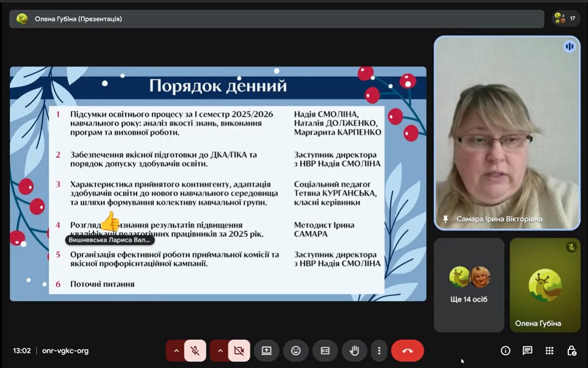Open the activities grid icon
Image resolution: width=588 pixels, height=368 pixels.
click(549, 351)
